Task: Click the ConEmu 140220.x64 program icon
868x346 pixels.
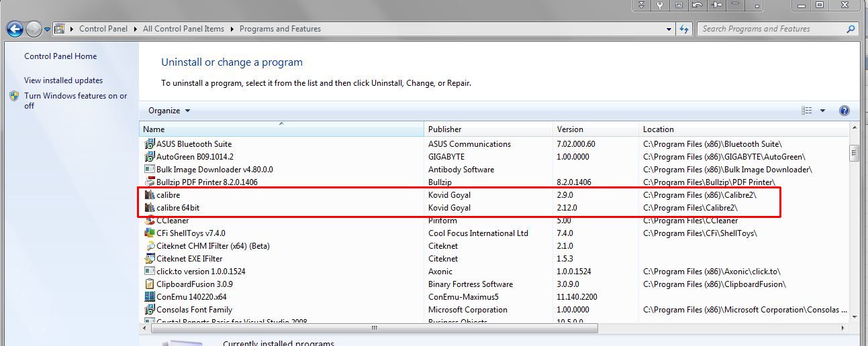Action: tap(150, 297)
